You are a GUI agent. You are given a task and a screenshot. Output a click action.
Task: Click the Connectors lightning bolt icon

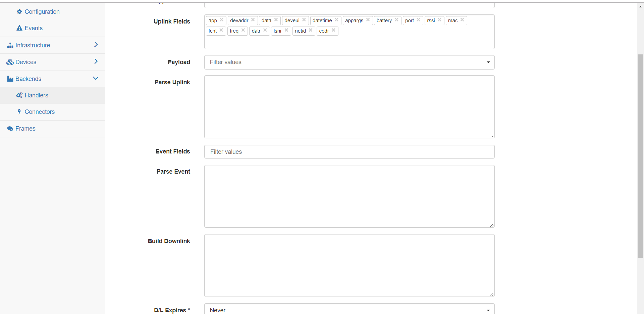pos(20,112)
